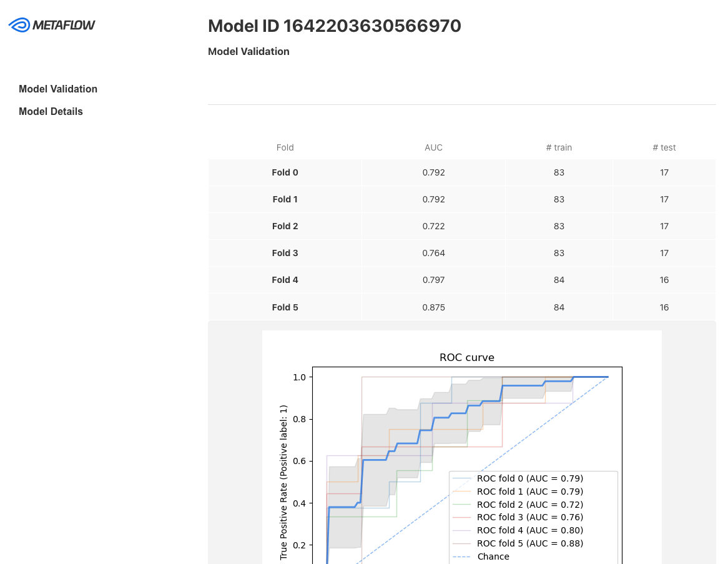
Task: Click the Chance legend dashed line sample
Action: [x=461, y=557]
